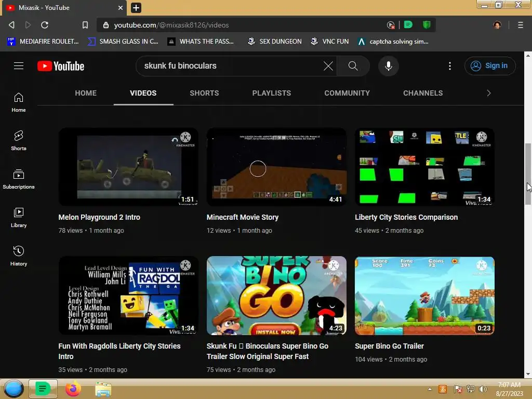532x399 pixels.
Task: Bookmark this page icon
Action: coord(85,25)
